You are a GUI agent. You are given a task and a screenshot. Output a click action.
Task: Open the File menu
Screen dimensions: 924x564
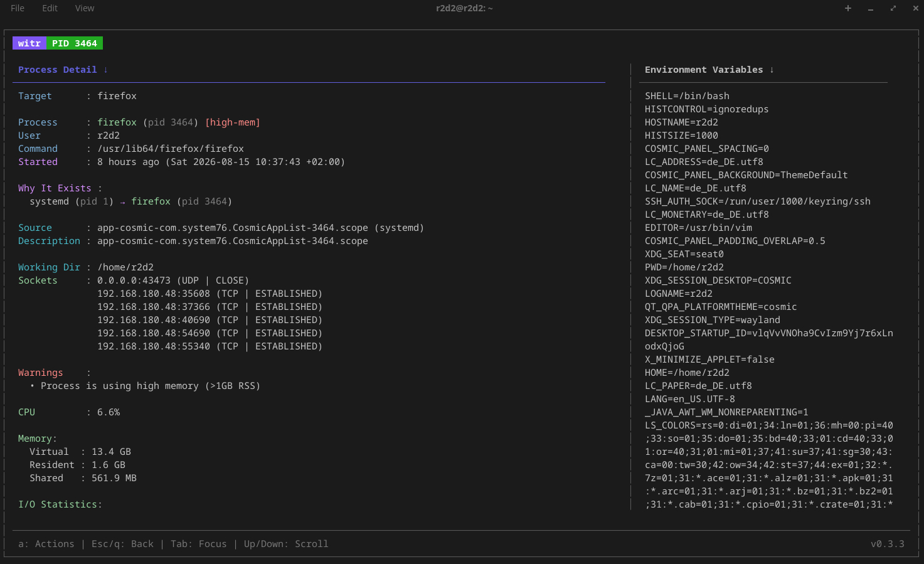tap(18, 8)
